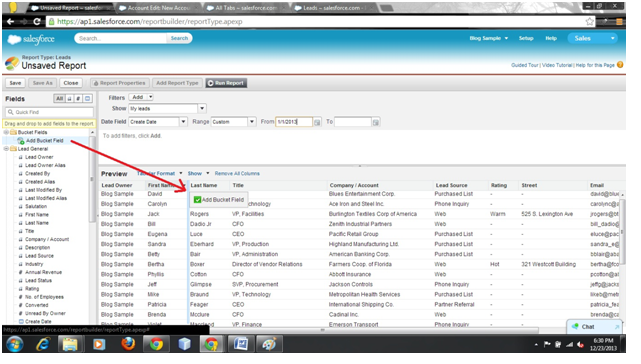Click the Burlington Textiles Corp of America cell
Image resolution: width=641 pixels, height=364 pixels.
[373, 214]
